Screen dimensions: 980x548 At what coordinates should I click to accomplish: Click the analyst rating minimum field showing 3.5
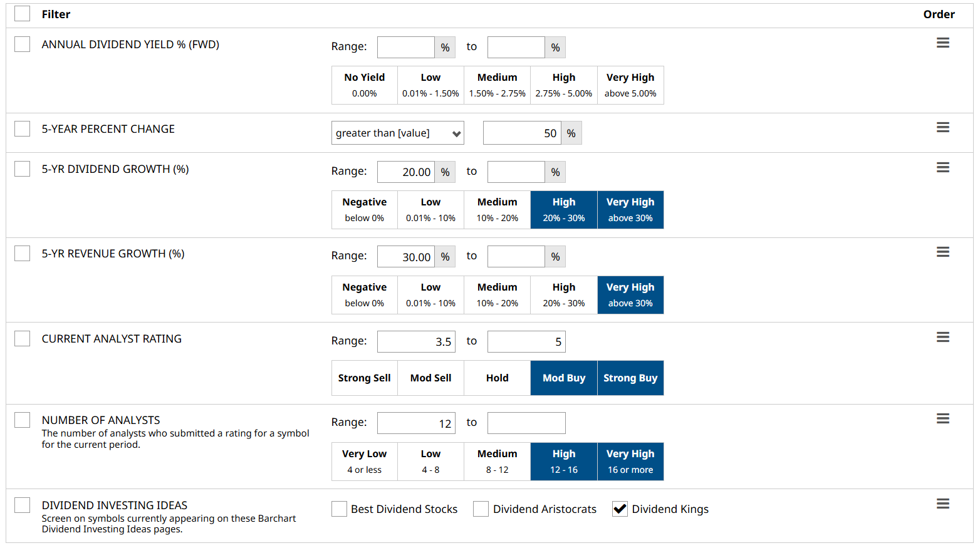click(415, 342)
